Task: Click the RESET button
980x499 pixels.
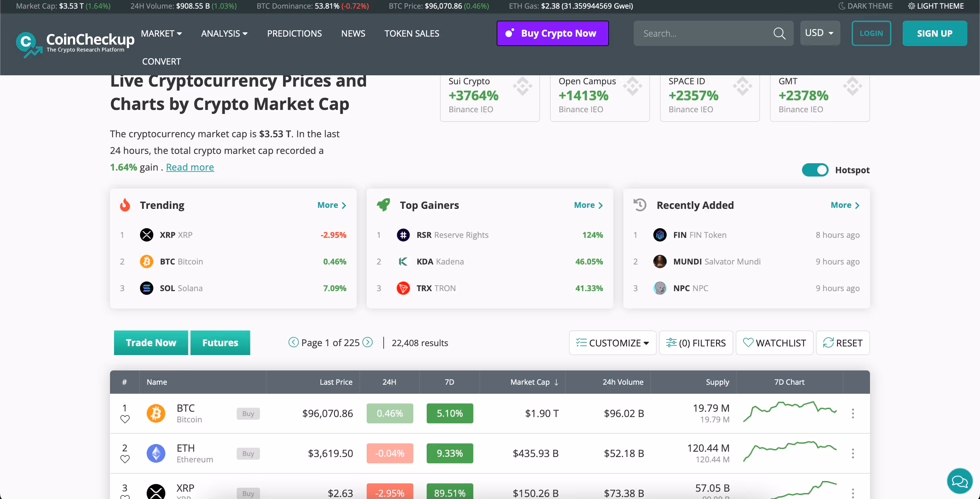Action: 843,343
